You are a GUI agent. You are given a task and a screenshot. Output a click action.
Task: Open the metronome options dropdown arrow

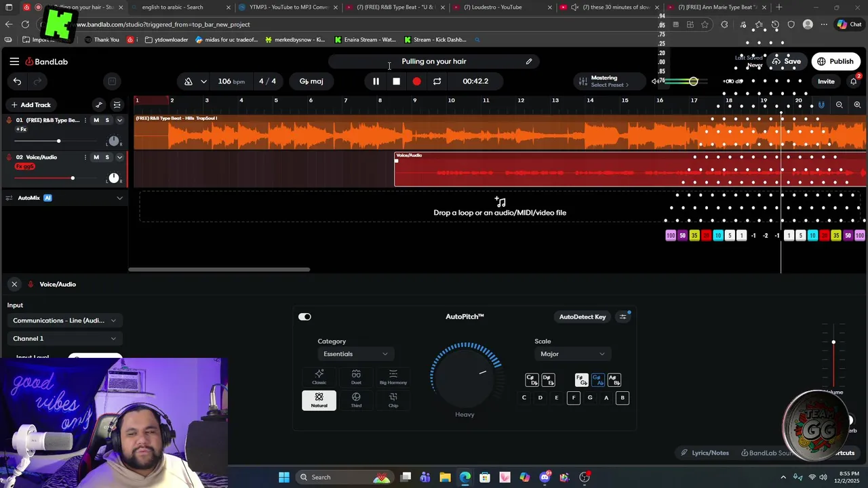pos(203,81)
